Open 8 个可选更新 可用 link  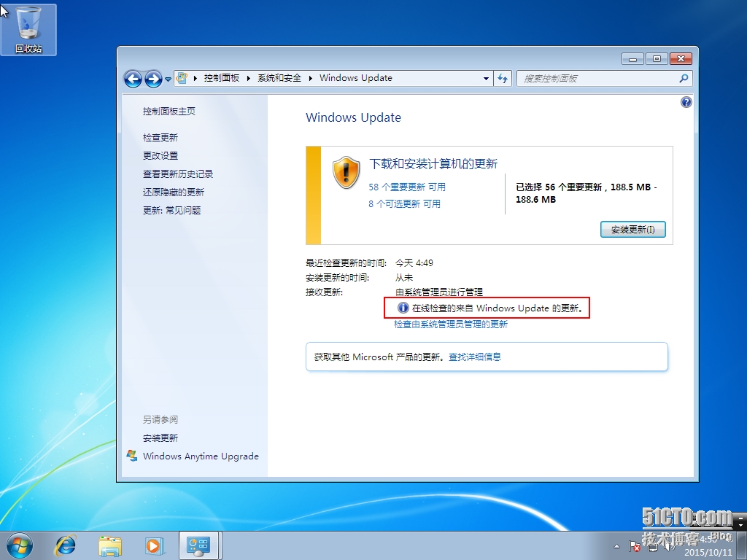pos(404,204)
